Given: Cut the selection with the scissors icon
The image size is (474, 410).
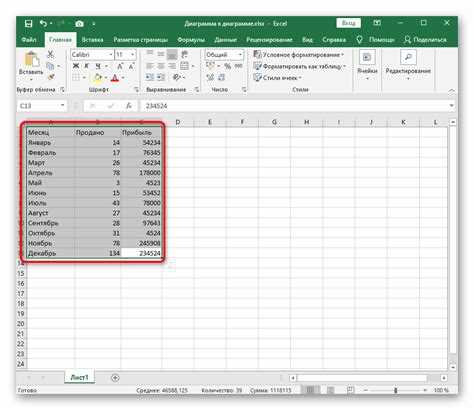Looking at the screenshot, I should tap(50, 54).
